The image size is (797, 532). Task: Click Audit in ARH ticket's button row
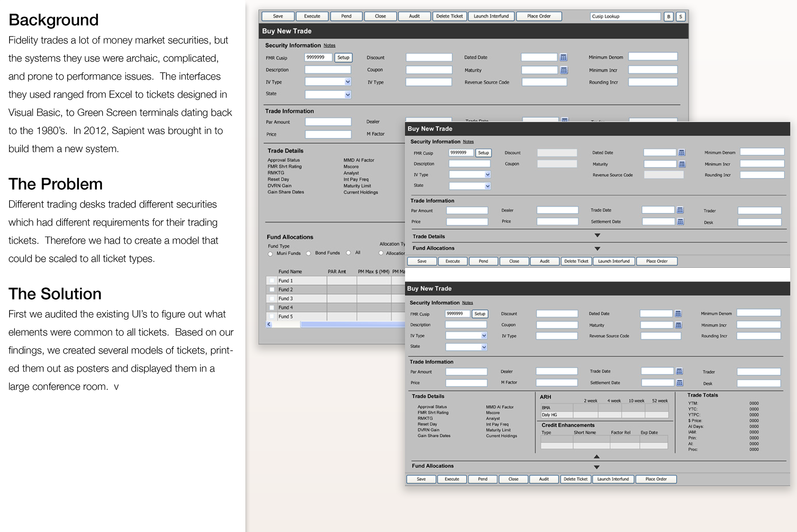544,479
